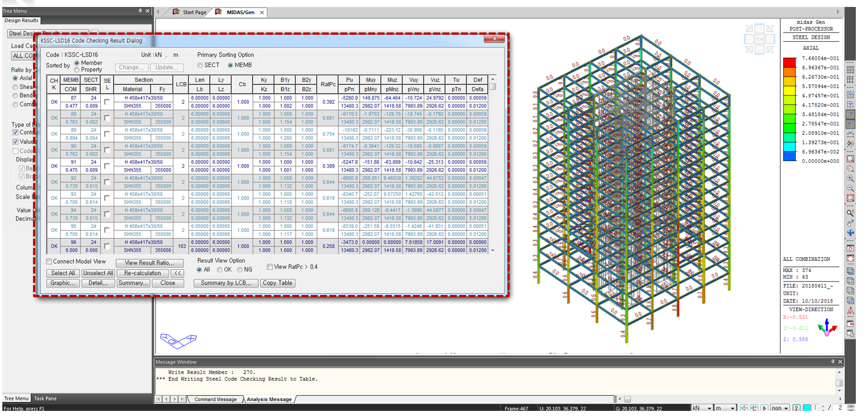868x419 pixels.
Task: Click the Re-calculation button
Action: click(143, 273)
